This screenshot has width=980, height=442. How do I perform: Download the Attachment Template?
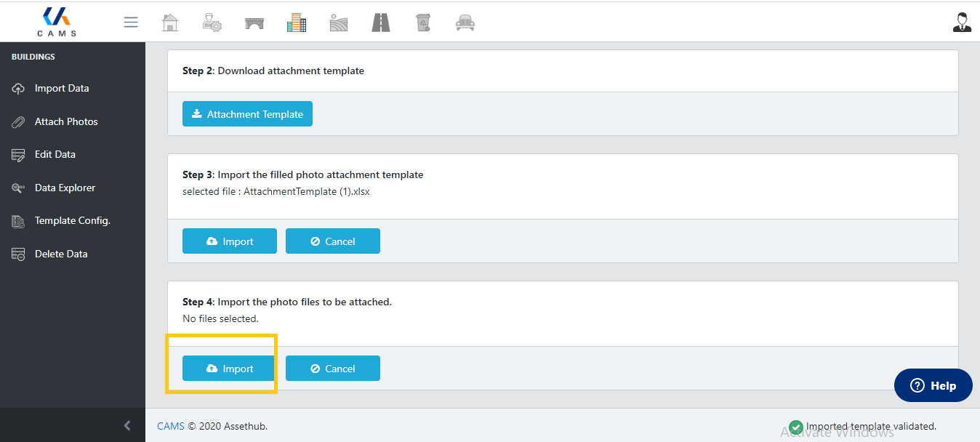coord(247,114)
